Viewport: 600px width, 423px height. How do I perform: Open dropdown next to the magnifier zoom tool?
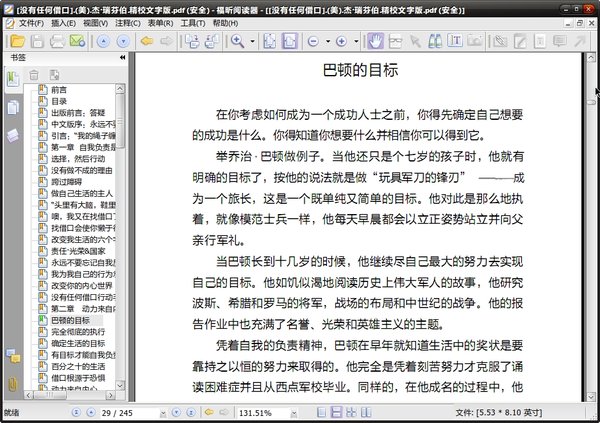pyautogui.click(x=253, y=41)
